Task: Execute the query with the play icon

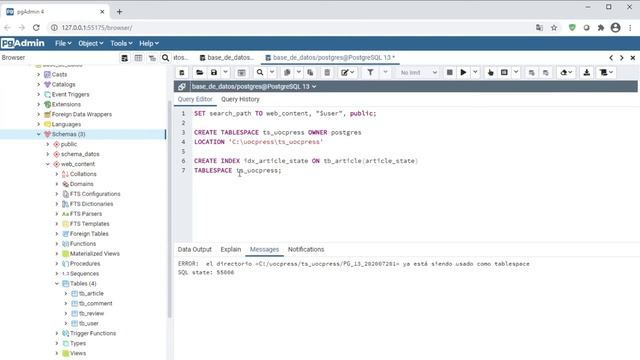Action: coord(463,72)
